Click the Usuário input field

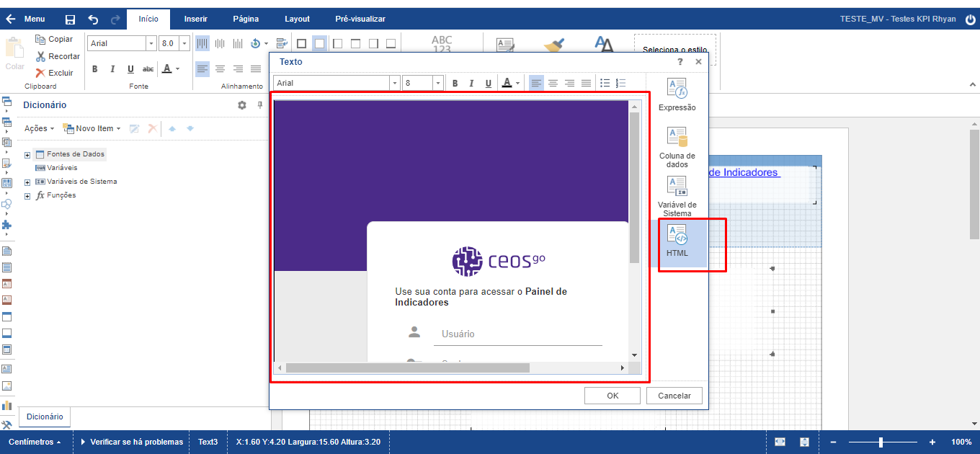tap(517, 334)
